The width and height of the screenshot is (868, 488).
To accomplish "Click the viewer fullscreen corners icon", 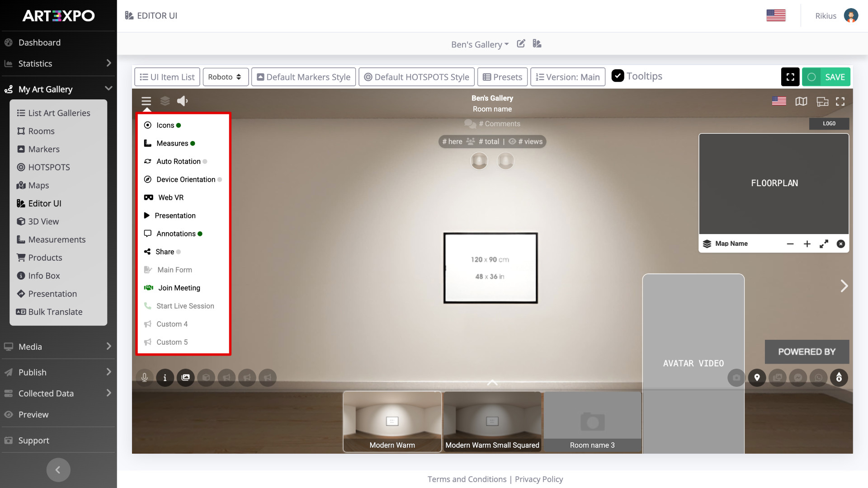I will [x=840, y=101].
